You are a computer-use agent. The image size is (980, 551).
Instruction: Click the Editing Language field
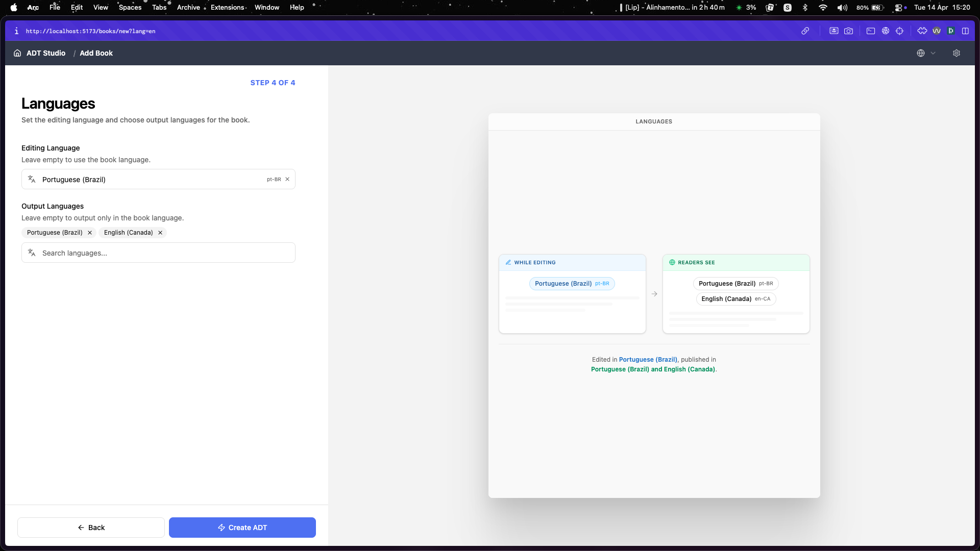click(158, 179)
